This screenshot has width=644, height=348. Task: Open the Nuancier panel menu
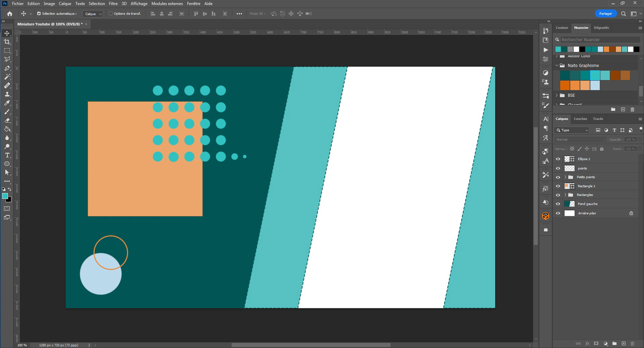pos(640,28)
